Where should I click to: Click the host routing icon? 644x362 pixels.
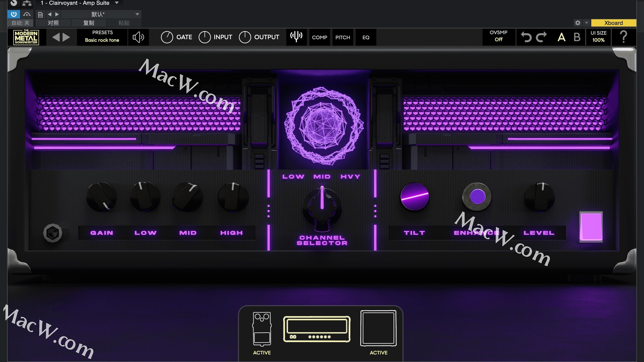[x=27, y=4]
